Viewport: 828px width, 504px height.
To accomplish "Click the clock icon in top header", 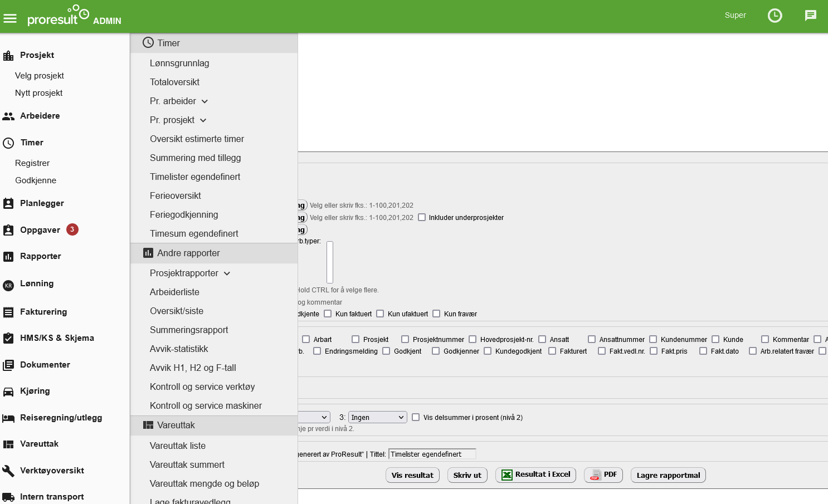I will tap(775, 16).
